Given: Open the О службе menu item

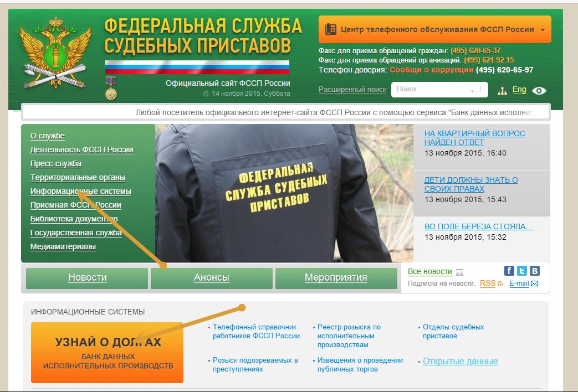Looking at the screenshot, I should 48,136.
